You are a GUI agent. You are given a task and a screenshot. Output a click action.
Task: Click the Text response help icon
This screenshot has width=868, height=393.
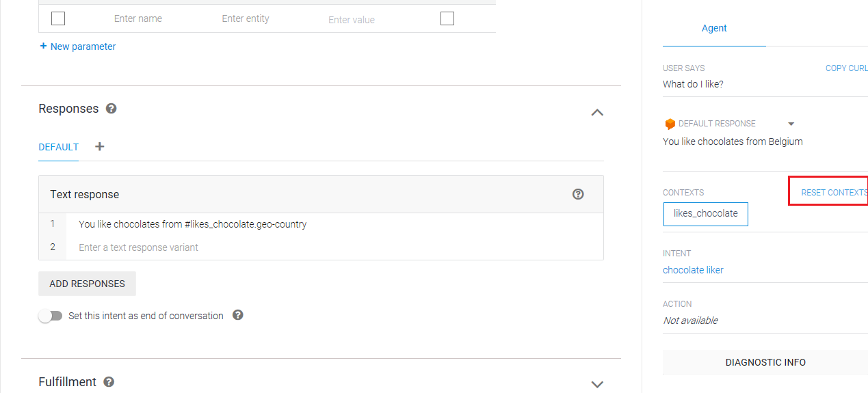coord(578,194)
